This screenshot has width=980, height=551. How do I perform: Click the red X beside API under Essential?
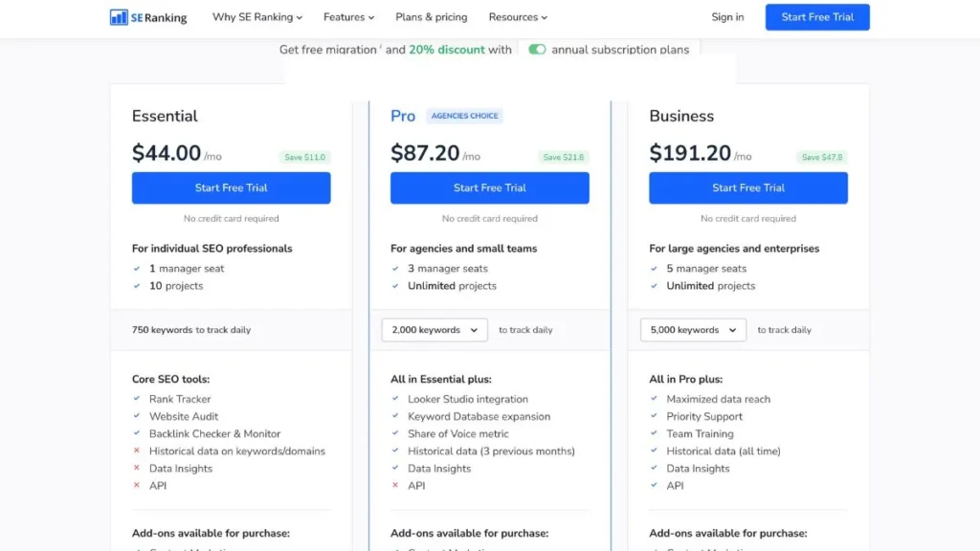[138, 485]
